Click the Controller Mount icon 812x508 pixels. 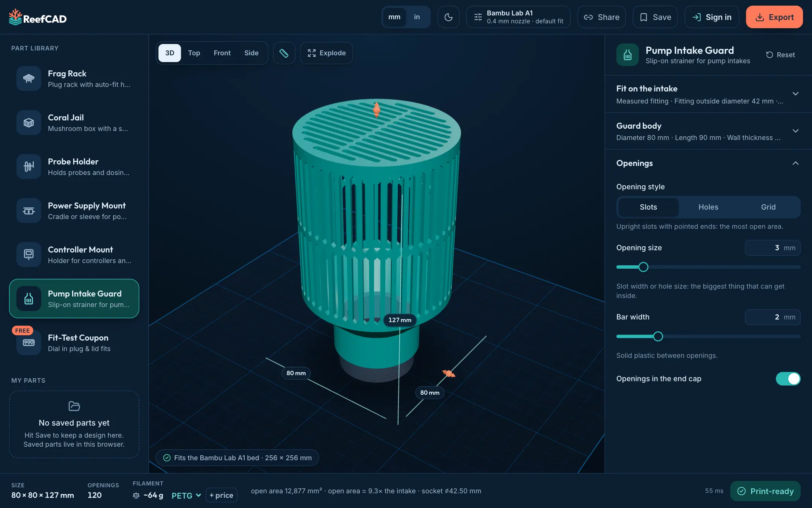29,254
